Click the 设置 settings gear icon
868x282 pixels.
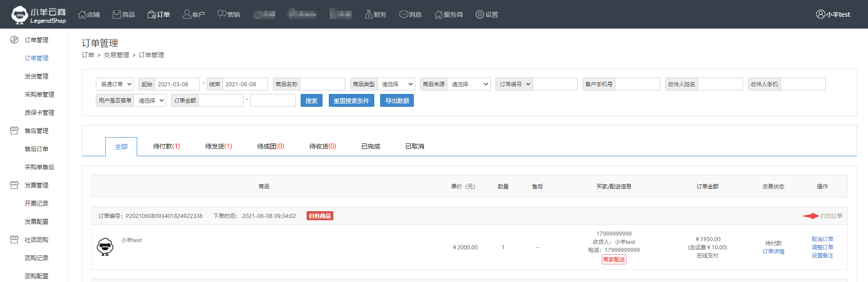(x=480, y=15)
